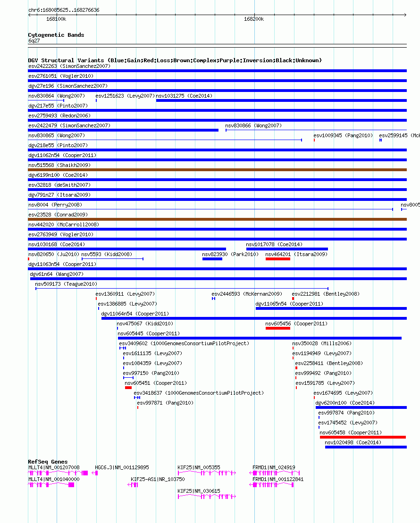Click the nsv820650 (Ju2010) label
This screenshot has width=420, height=523.
(x=54, y=255)
